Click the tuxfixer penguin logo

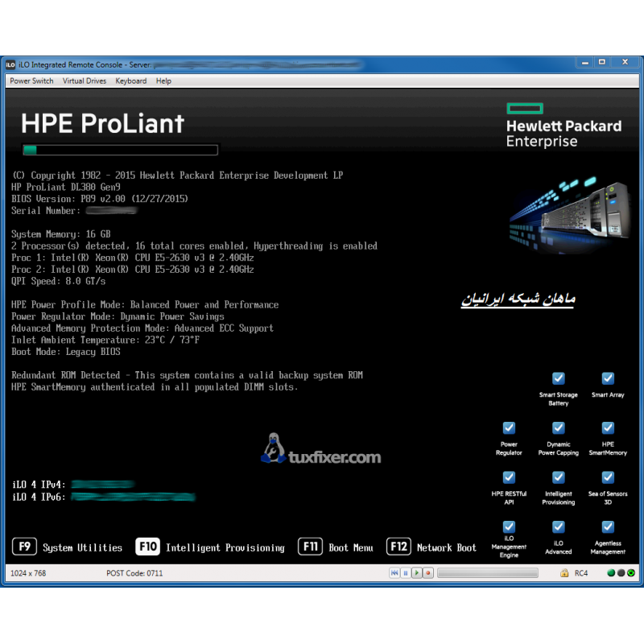tap(273, 448)
